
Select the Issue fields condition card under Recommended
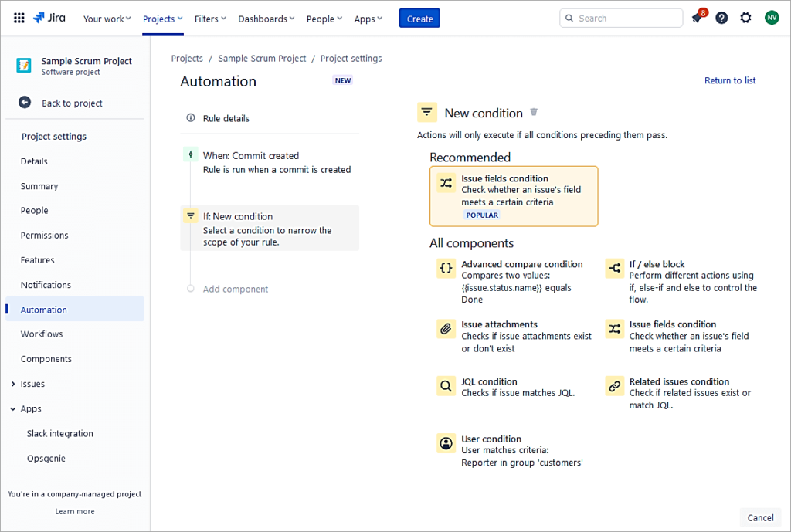click(x=513, y=194)
